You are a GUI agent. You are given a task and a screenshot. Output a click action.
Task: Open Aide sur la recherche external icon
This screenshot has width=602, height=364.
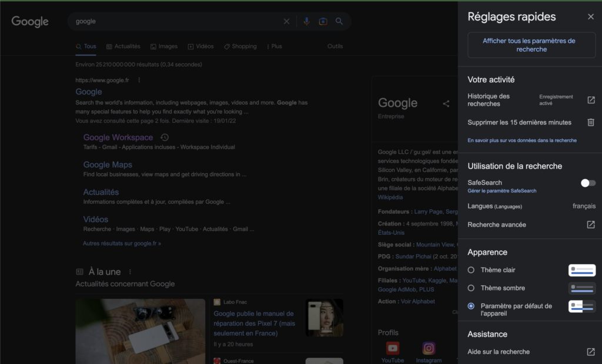(591, 352)
